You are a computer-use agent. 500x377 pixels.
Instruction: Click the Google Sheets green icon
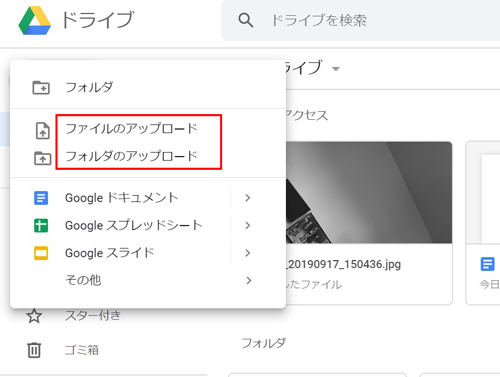pos(41,225)
